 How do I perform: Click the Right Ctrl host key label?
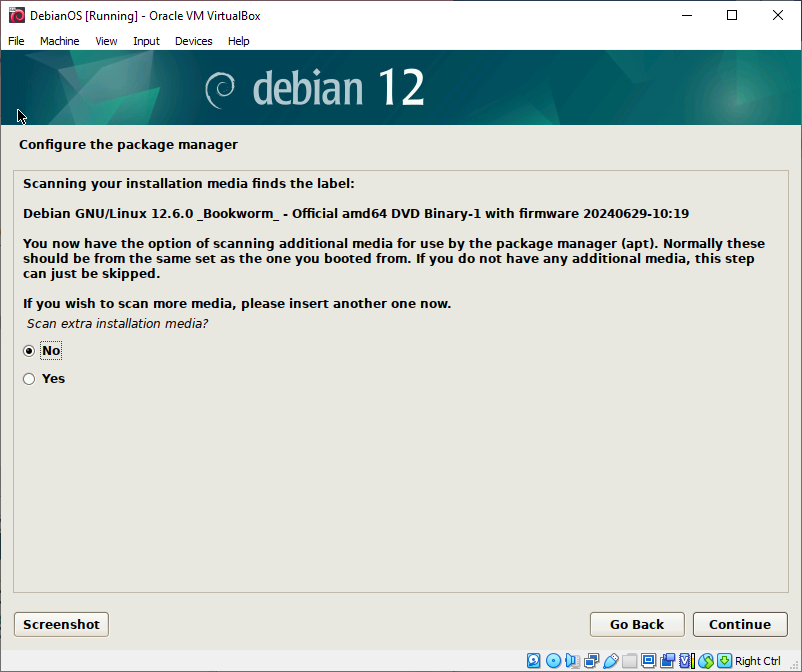pyautogui.click(x=758, y=661)
